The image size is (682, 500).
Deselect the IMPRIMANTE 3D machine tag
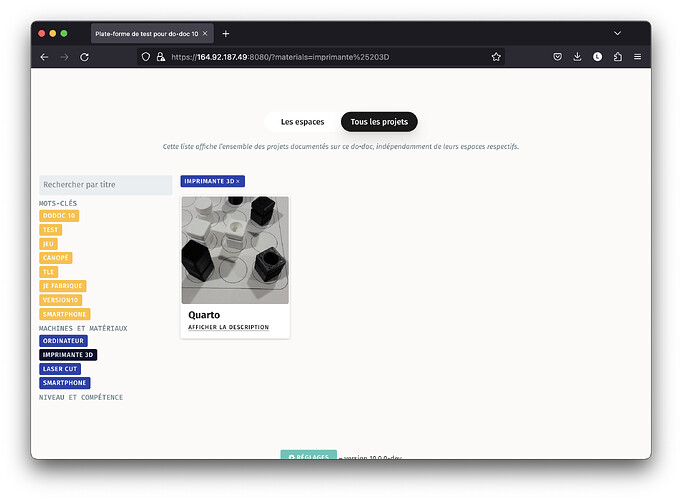point(68,355)
